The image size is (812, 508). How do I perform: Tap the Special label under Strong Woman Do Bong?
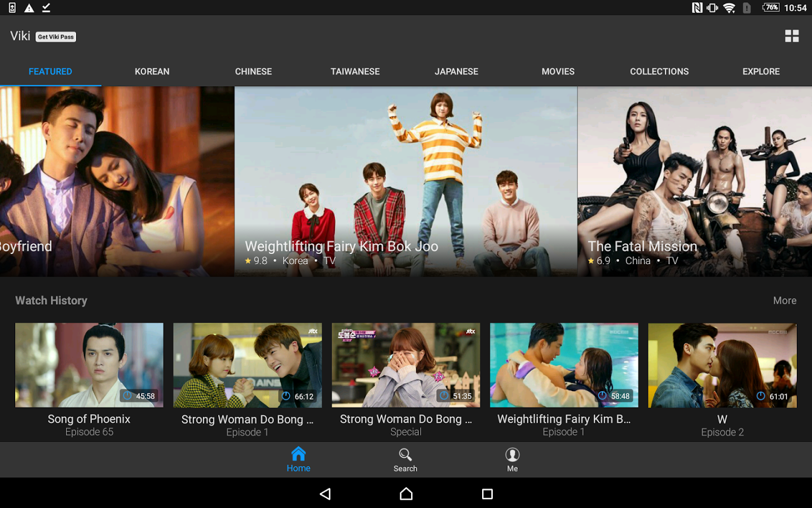406,432
